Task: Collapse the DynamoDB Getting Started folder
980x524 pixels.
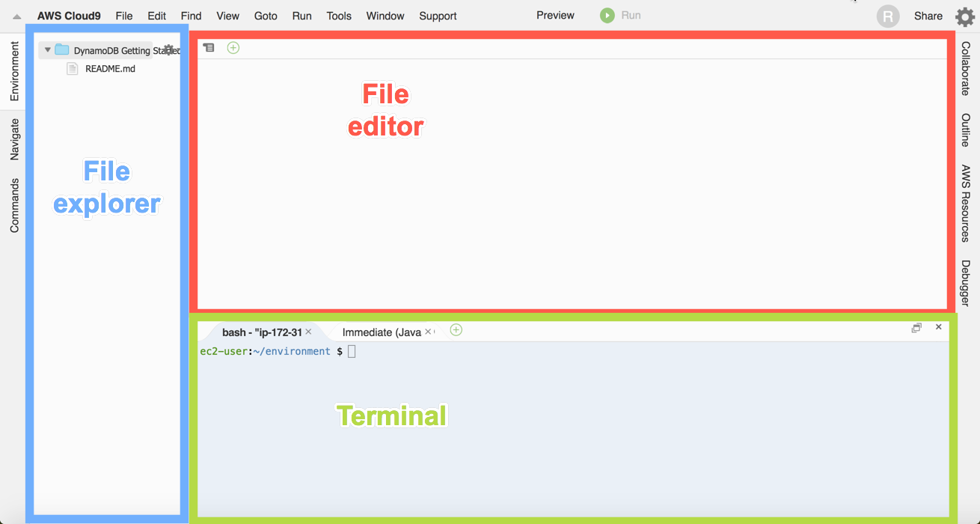Action: click(x=48, y=50)
